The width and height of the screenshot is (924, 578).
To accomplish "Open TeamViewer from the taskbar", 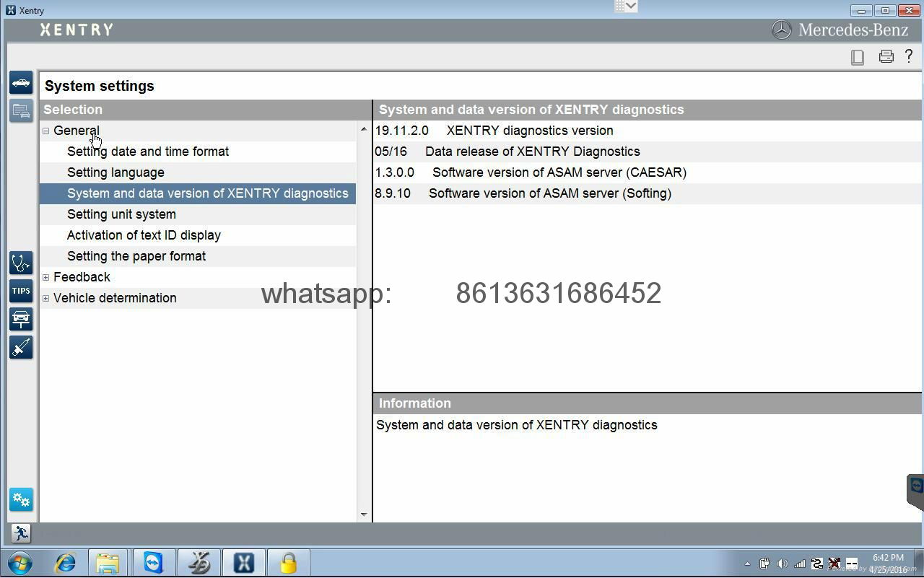I will (x=153, y=563).
